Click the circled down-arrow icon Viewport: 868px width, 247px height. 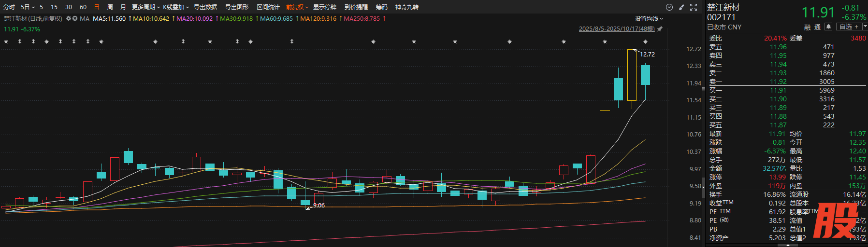pos(669,7)
